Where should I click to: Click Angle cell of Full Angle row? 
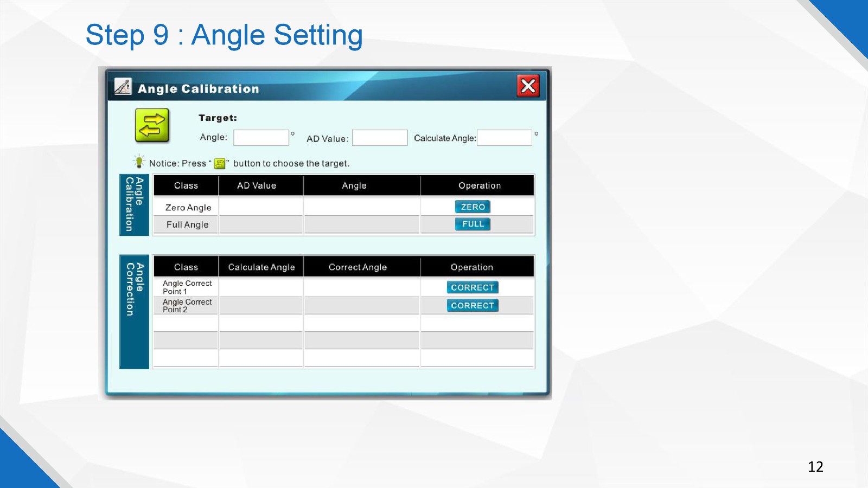362,224
